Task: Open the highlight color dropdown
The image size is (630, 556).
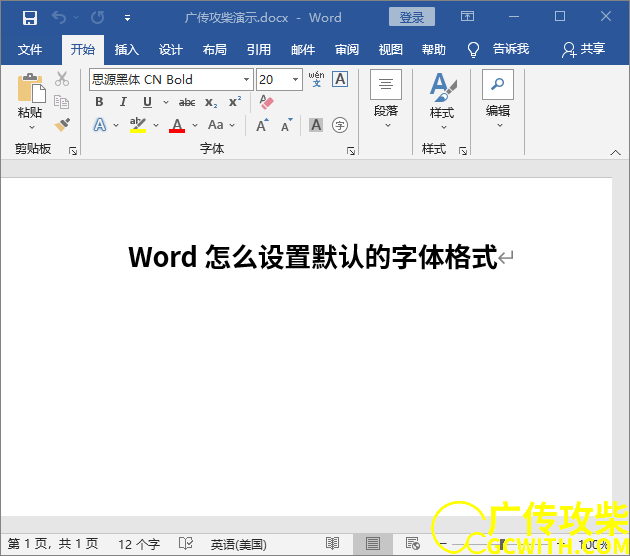Action: click(156, 125)
